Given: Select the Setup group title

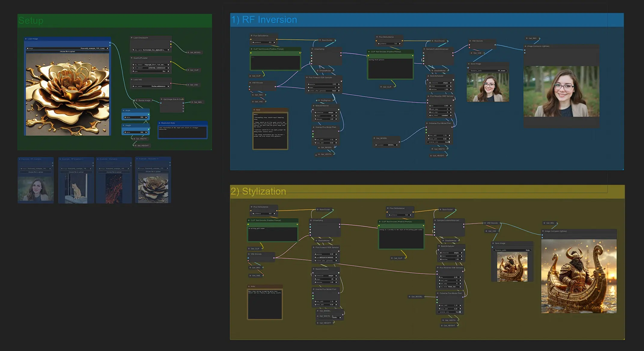Looking at the screenshot, I should click(x=31, y=20).
